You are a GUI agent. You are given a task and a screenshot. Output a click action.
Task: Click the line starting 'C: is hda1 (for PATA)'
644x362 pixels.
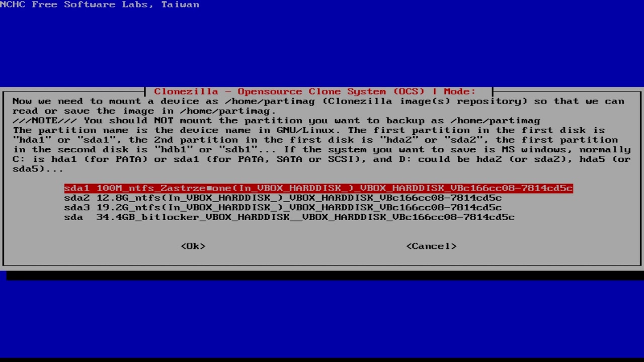pos(321,159)
